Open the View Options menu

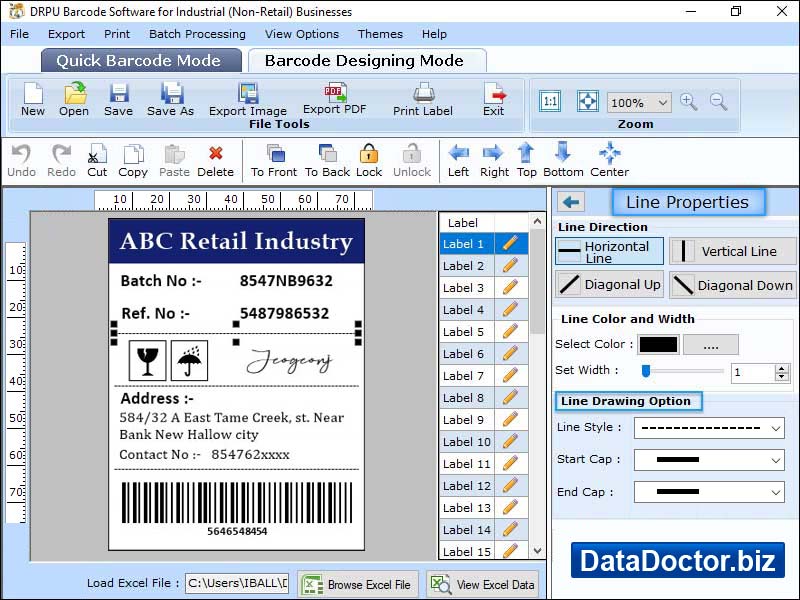coord(302,34)
